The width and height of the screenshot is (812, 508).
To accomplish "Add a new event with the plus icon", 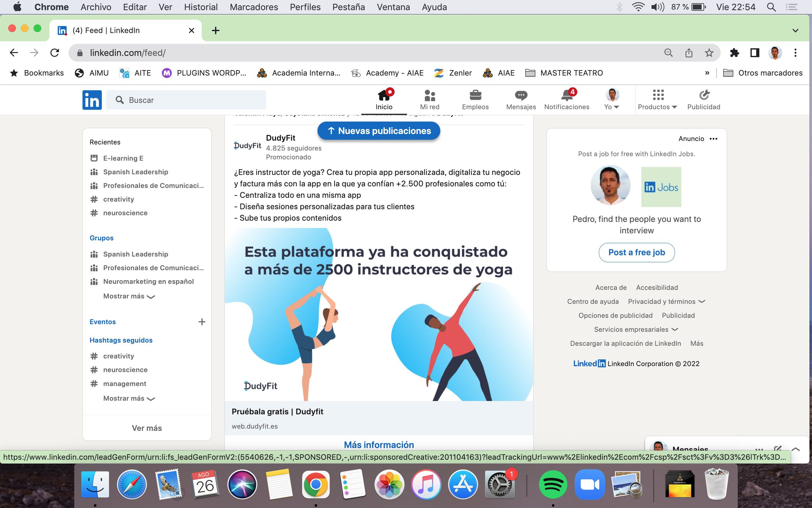I will point(202,322).
